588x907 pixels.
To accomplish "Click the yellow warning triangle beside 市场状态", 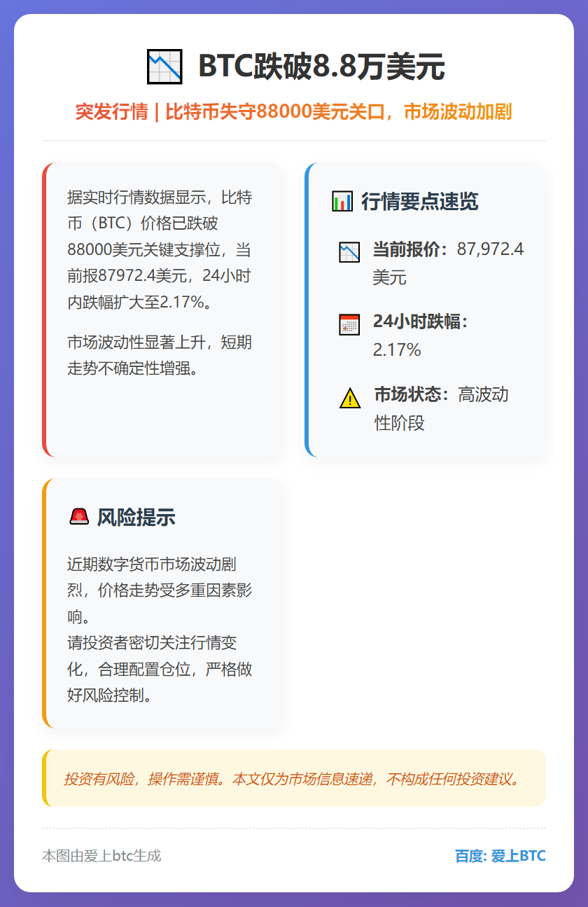I will click(x=350, y=398).
